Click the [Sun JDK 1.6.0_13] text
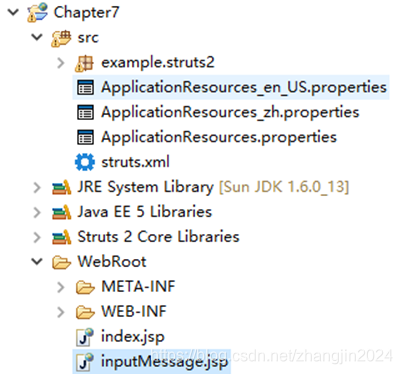Viewport: 402px width, 374px height. pos(284,187)
